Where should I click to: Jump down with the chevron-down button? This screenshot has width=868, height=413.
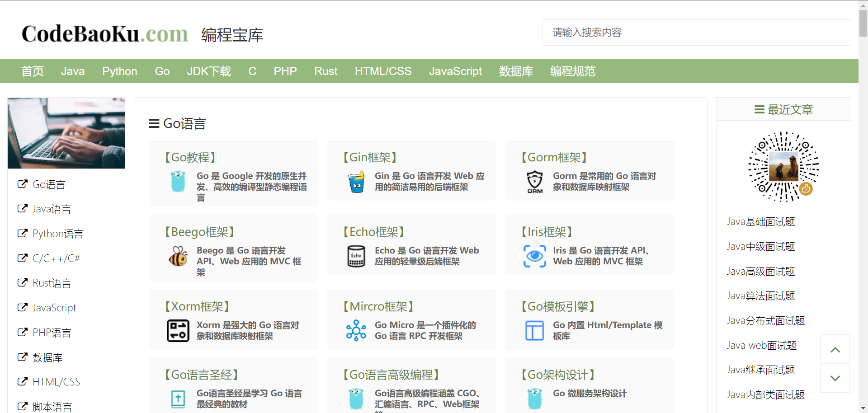point(835,378)
